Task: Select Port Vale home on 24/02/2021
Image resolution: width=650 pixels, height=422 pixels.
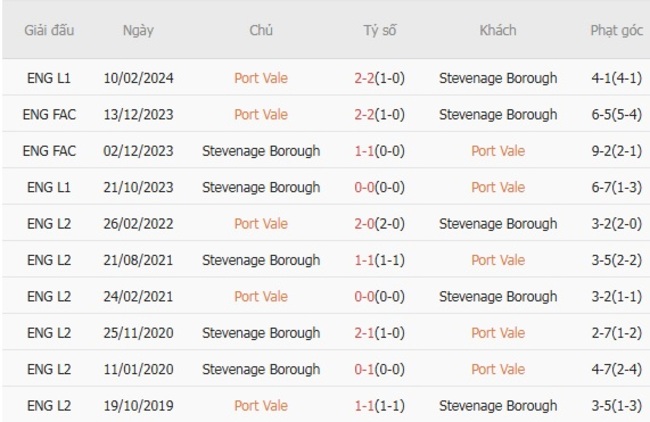Action: pyautogui.click(x=261, y=297)
